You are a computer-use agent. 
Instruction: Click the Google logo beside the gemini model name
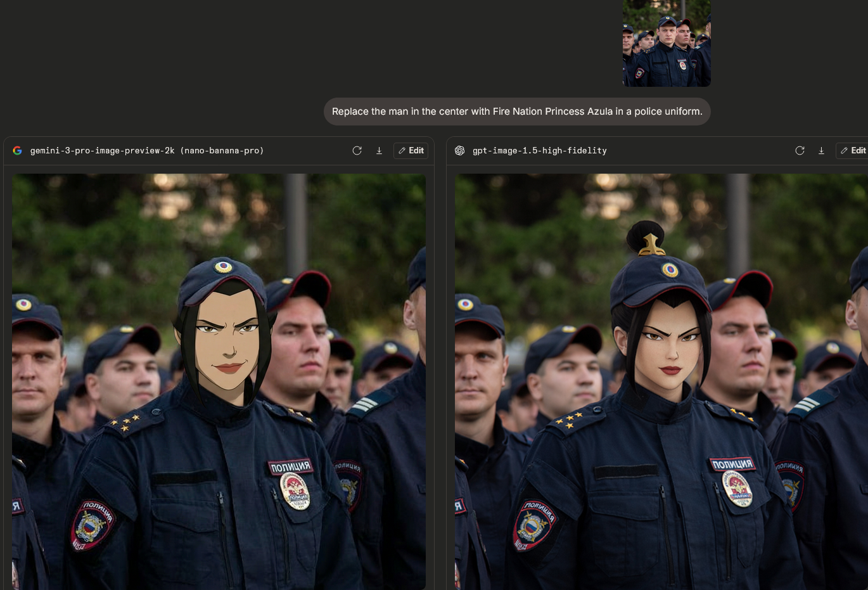[18, 151]
